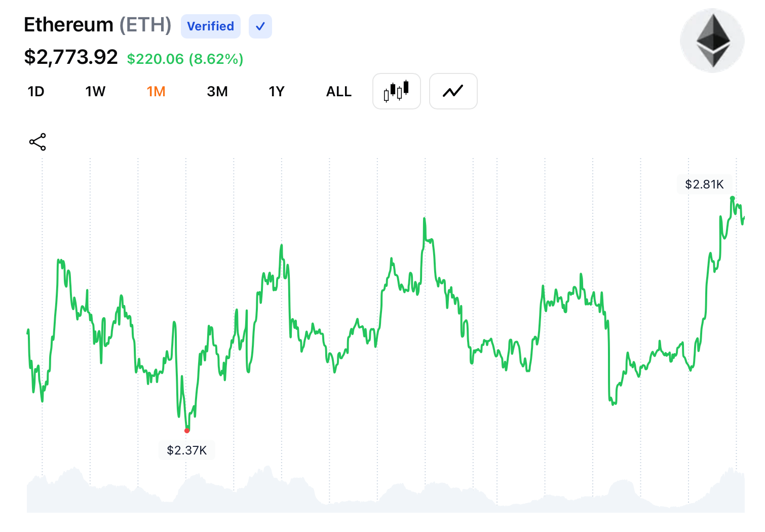Select the 3M timeframe
This screenshot has height=532, width=765.
click(218, 91)
